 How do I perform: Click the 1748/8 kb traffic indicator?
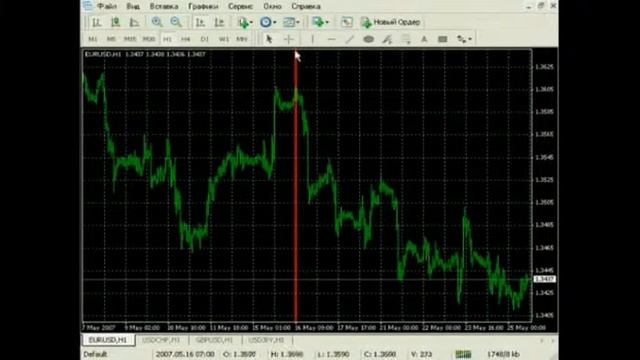(x=503, y=354)
